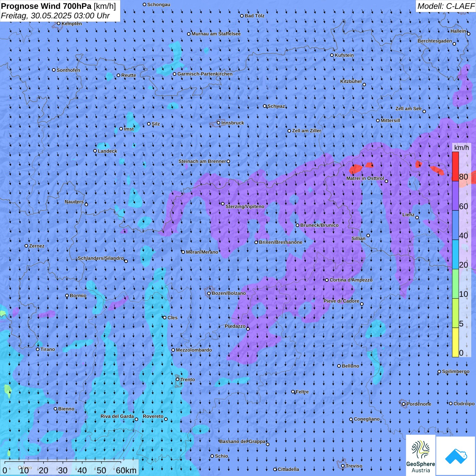Click the yellow 0–5 km/h legend color

point(455,342)
